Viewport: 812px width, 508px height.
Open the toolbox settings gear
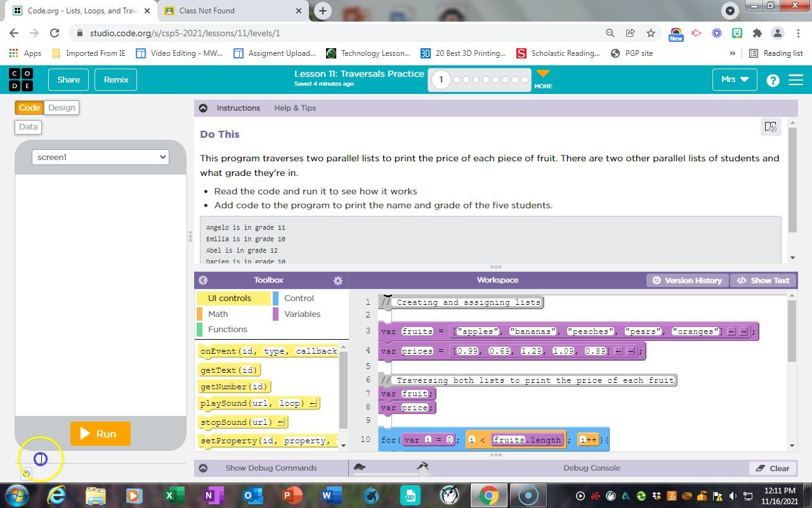337,281
